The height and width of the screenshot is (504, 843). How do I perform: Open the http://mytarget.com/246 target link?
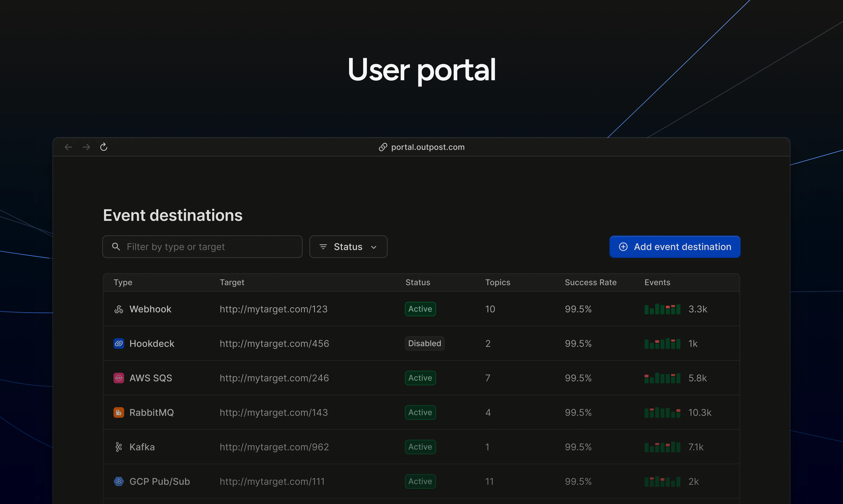pyautogui.click(x=274, y=378)
